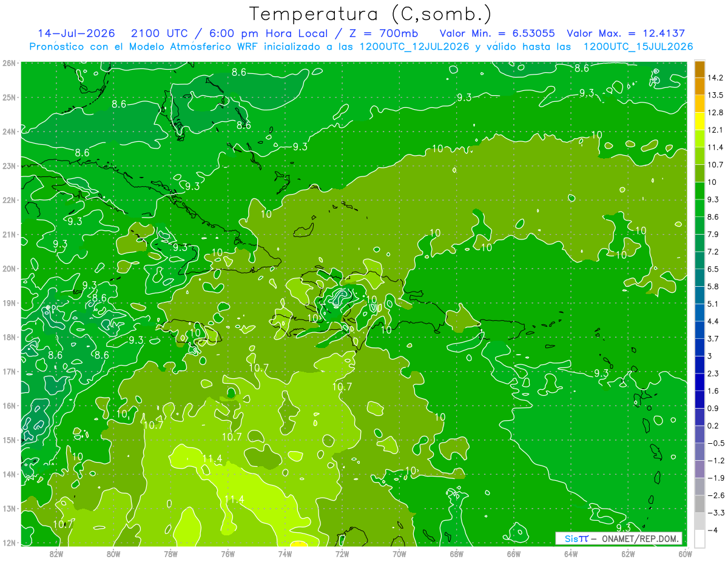The height and width of the screenshot is (562, 728).
Task: Click longitude axis label '76W'
Action: (227, 553)
